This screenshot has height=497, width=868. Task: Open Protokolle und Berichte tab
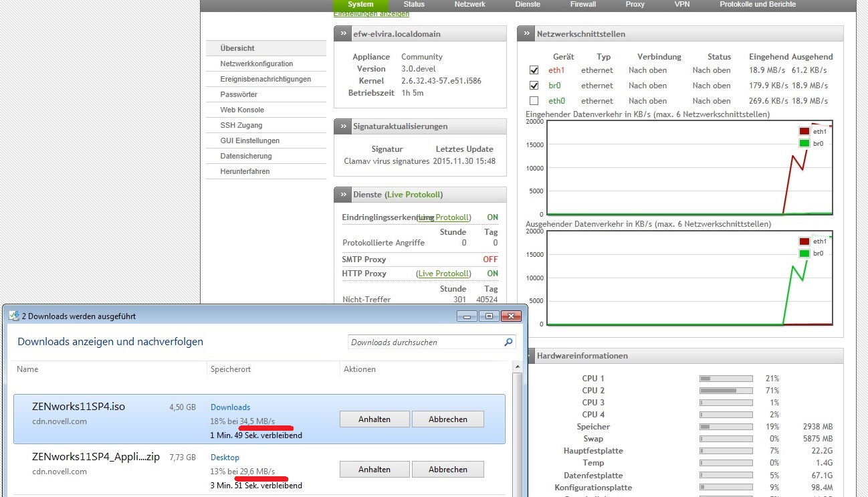[x=758, y=5]
